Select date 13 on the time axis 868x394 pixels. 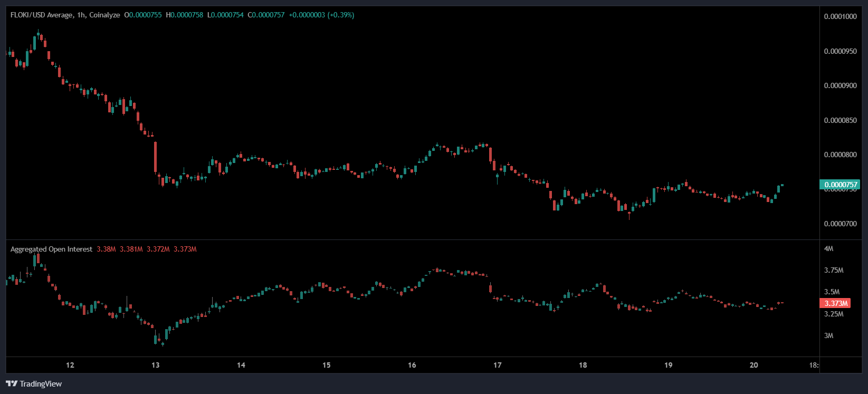click(156, 365)
